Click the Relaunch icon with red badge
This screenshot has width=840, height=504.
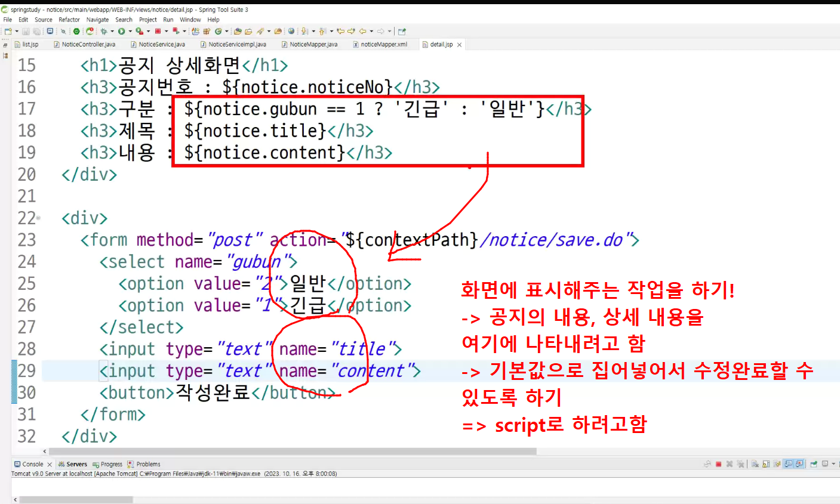[90, 31]
